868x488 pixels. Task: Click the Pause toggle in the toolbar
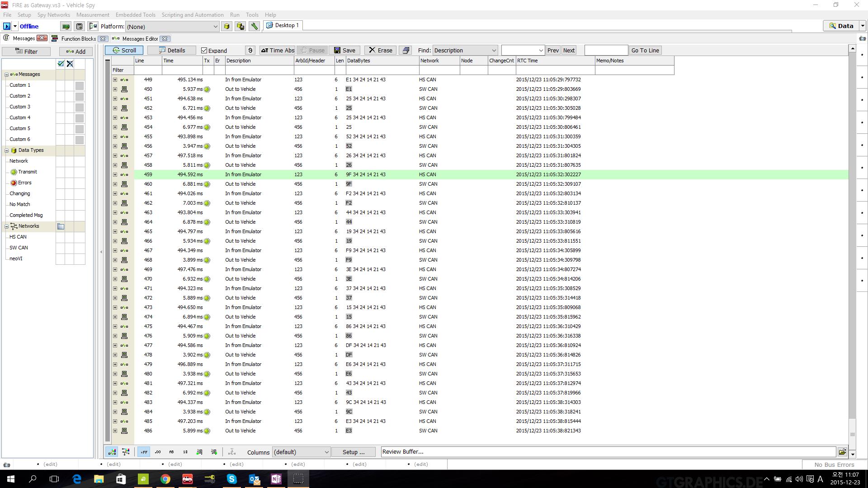[312, 50]
